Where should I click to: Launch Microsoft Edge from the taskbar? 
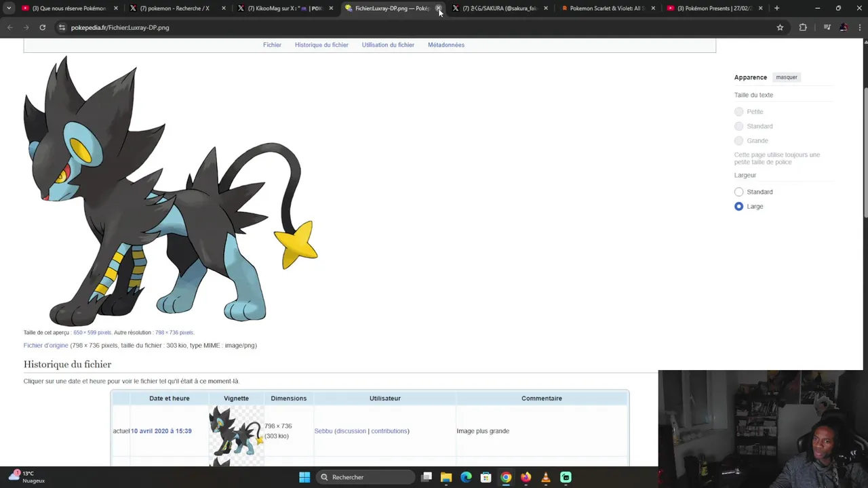(466, 477)
